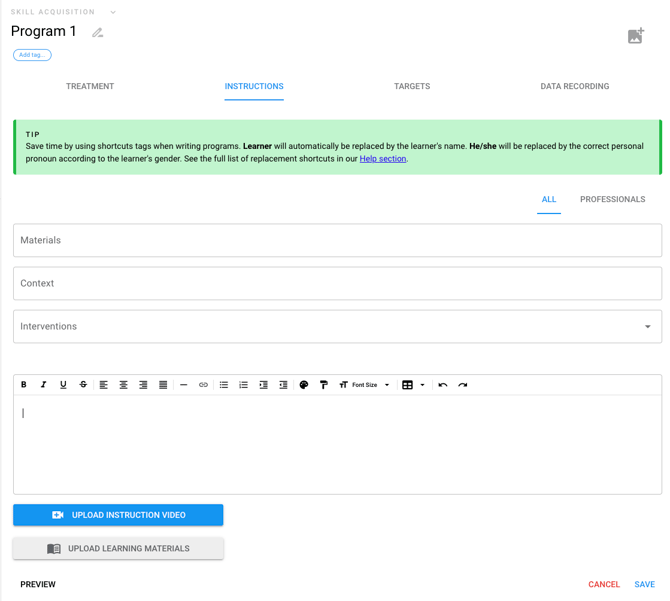Open the Font Size dropdown
670x601 pixels.
[365, 385]
